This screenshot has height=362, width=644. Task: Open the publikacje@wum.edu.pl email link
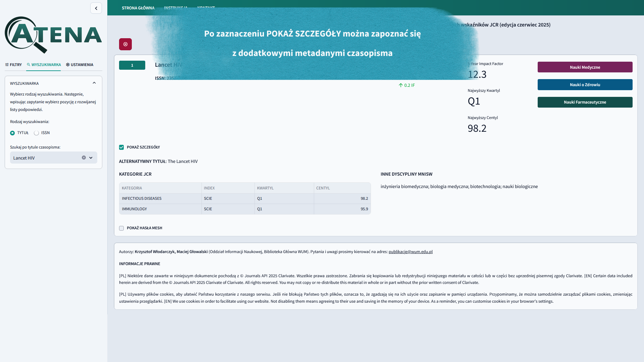[411, 252]
